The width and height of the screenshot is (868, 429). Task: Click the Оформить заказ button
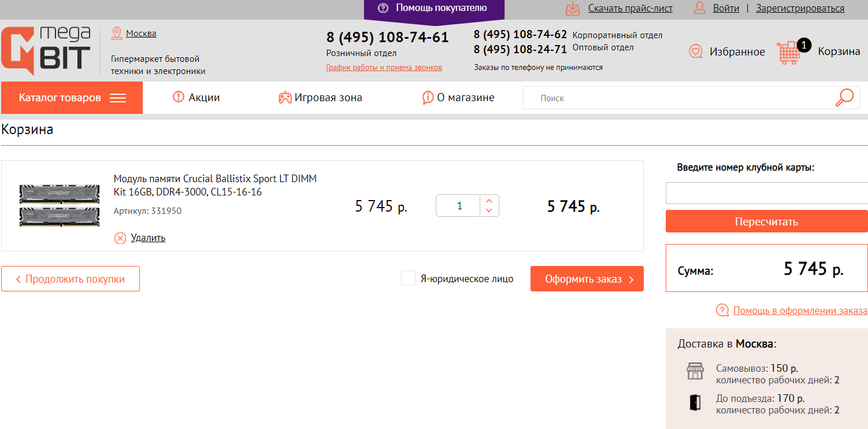point(587,279)
